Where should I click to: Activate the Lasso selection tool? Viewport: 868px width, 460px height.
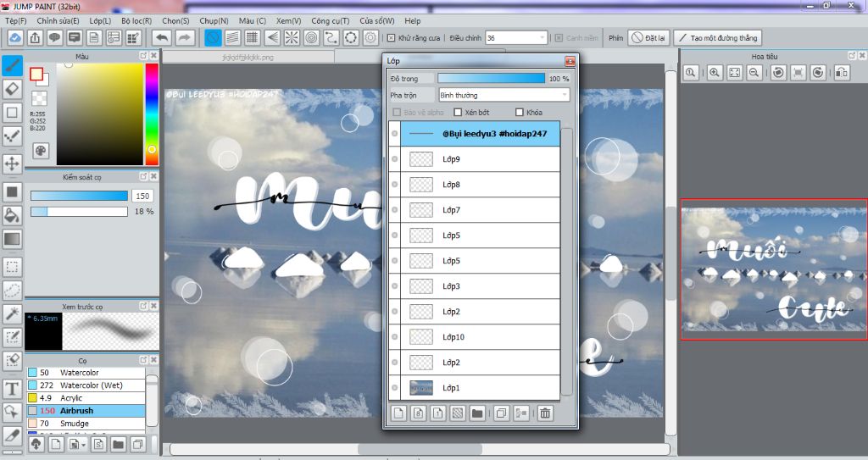(x=12, y=290)
